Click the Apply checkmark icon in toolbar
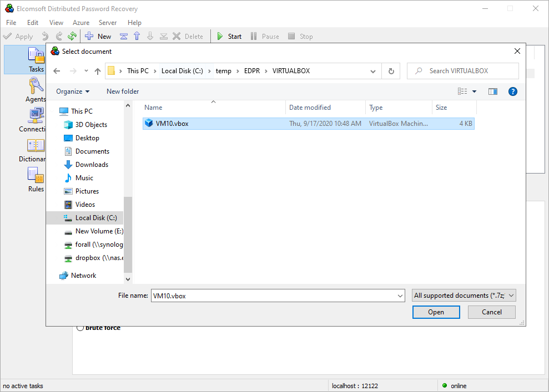549x392 pixels. pyautogui.click(x=7, y=37)
